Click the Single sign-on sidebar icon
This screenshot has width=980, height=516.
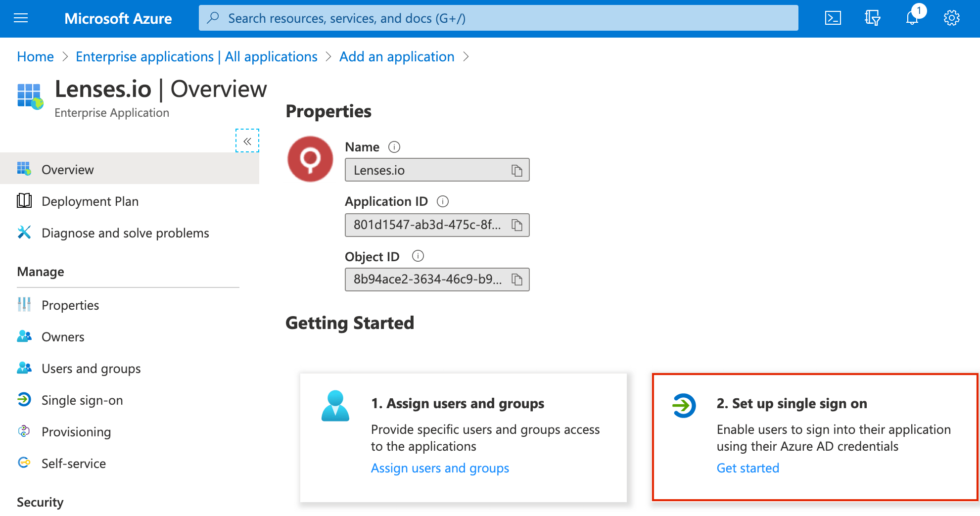24,399
